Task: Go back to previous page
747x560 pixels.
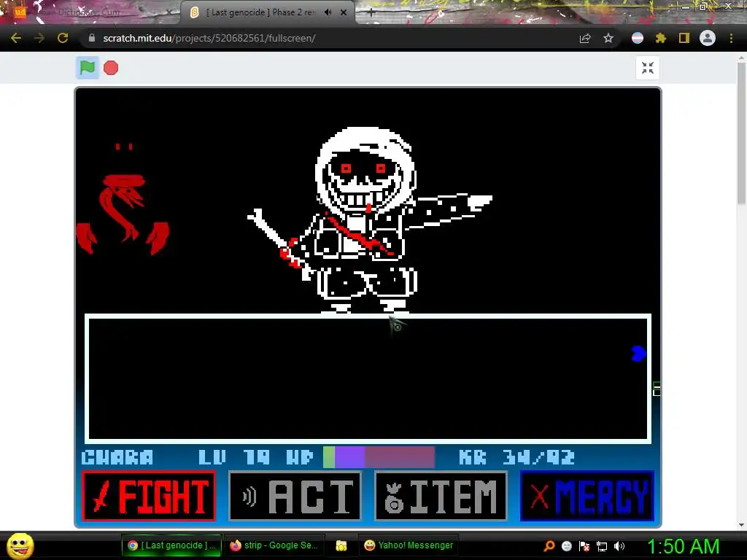Action: (x=16, y=38)
